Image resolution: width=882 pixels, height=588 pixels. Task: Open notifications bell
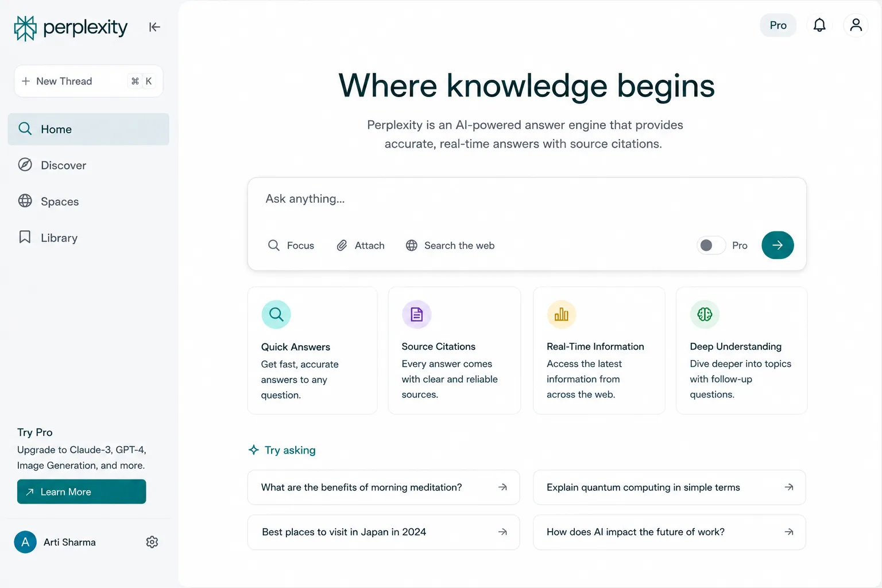tap(819, 25)
